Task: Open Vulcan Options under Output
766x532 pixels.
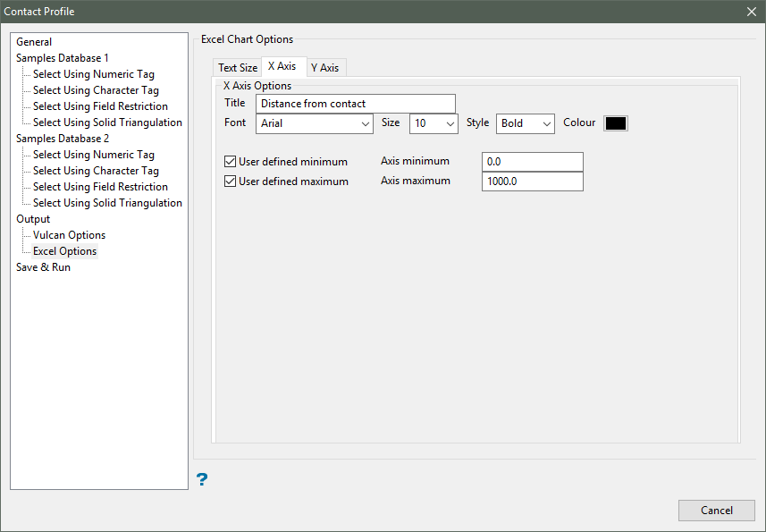Action: point(69,235)
